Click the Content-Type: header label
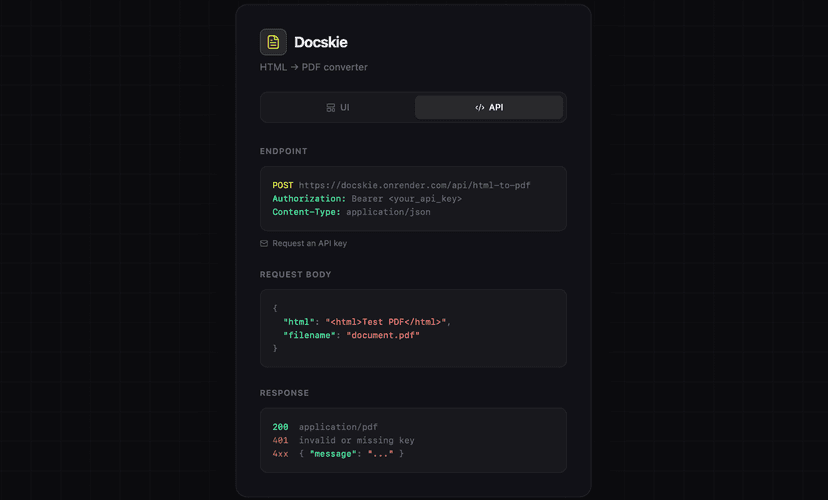This screenshot has height=500, width=828. [306, 212]
